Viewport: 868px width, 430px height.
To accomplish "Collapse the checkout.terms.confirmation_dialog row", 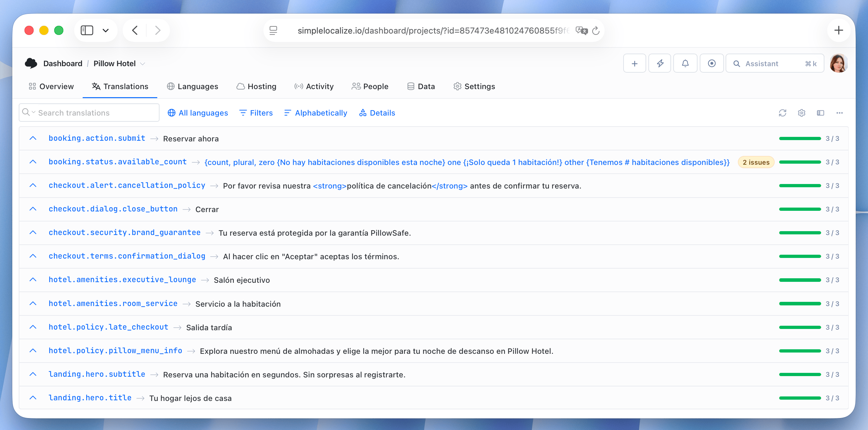I will (x=33, y=256).
